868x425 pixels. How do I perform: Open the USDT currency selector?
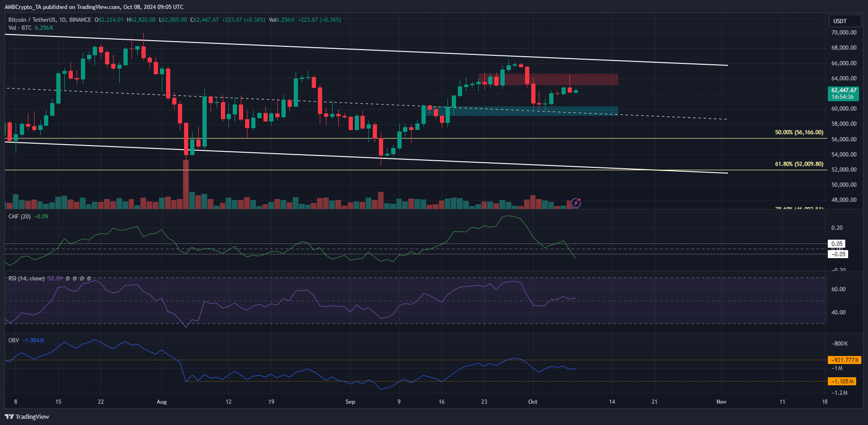[845, 21]
